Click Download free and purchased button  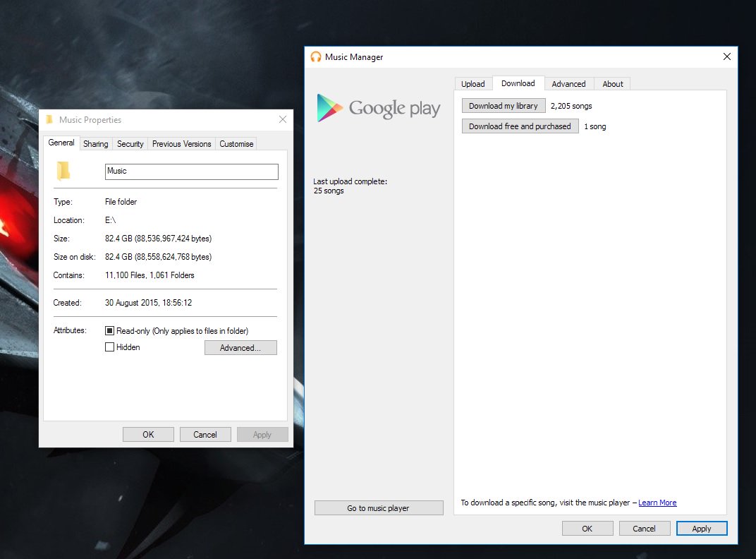click(x=520, y=126)
